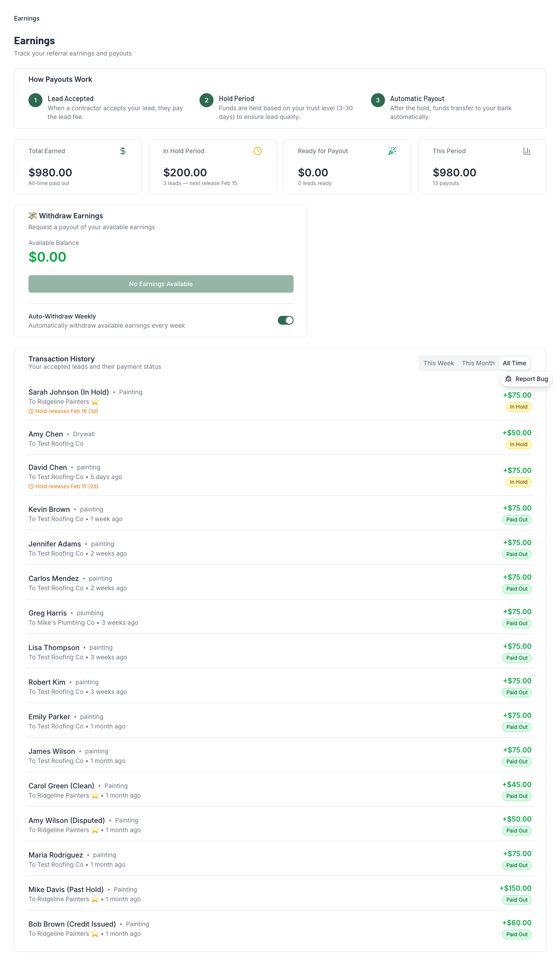Click "Hold releases Feb 16 (3d)" text
Image resolution: width=560 pixels, height=966 pixels.
[67, 411]
